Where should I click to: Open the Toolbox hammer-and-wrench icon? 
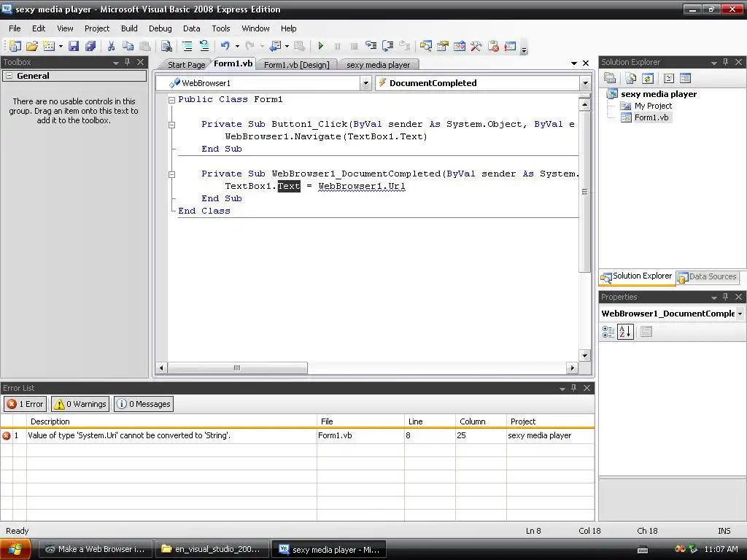[476, 46]
